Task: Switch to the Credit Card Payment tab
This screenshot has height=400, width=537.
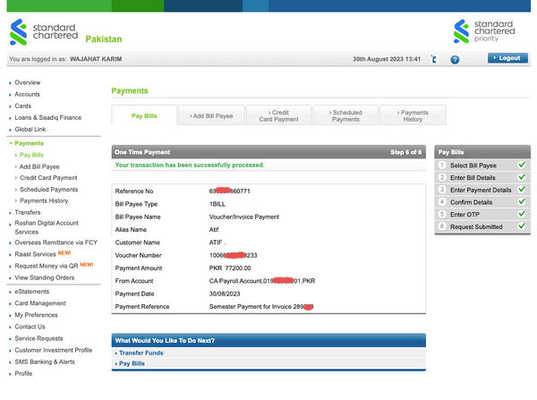Action: tap(278, 116)
